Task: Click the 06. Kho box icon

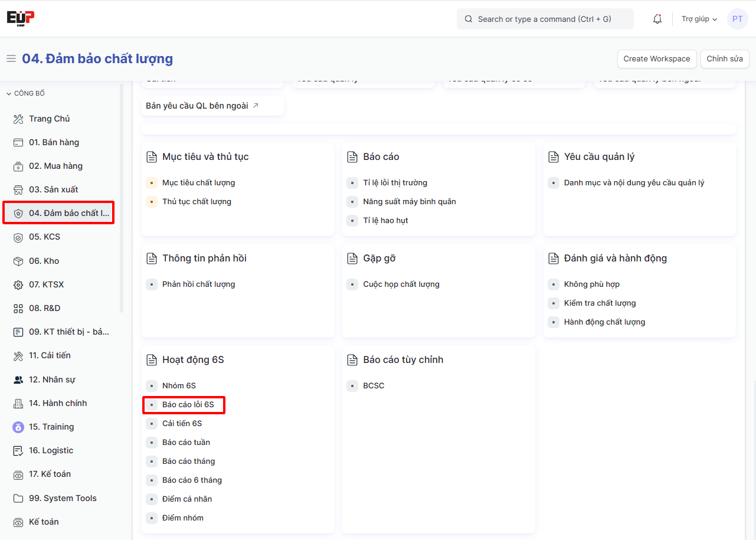Action: (18, 261)
